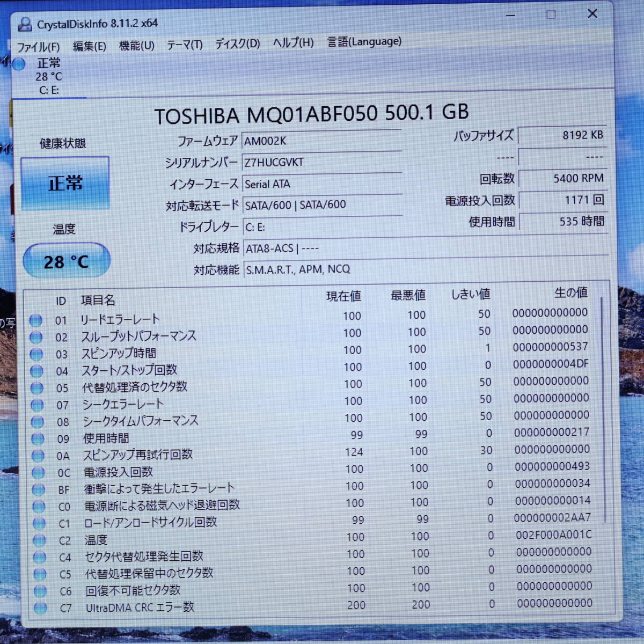Click power on hours value 535 時間
The width and height of the screenshot is (644, 644).
click(x=564, y=221)
